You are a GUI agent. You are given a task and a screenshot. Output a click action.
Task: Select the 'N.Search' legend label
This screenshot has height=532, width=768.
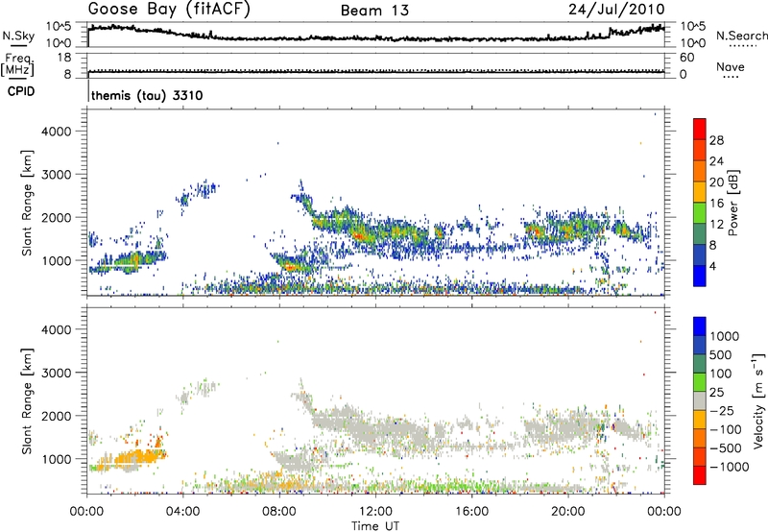click(741, 36)
